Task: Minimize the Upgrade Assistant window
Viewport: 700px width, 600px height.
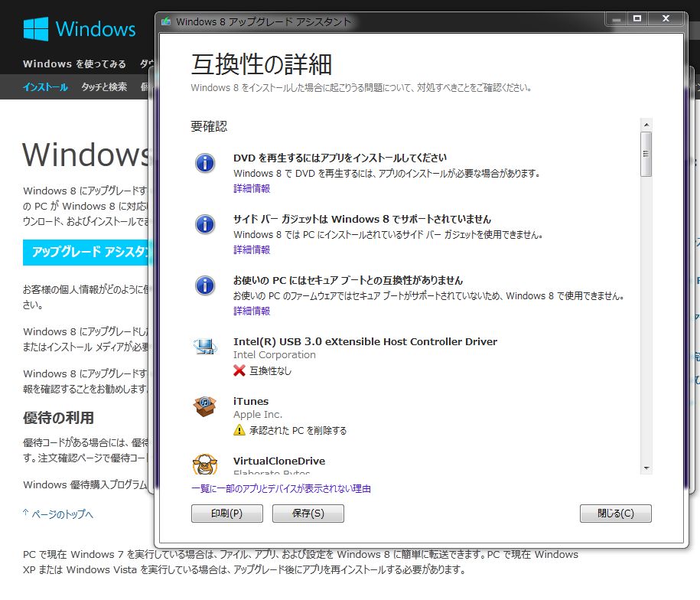Action: click(617, 18)
